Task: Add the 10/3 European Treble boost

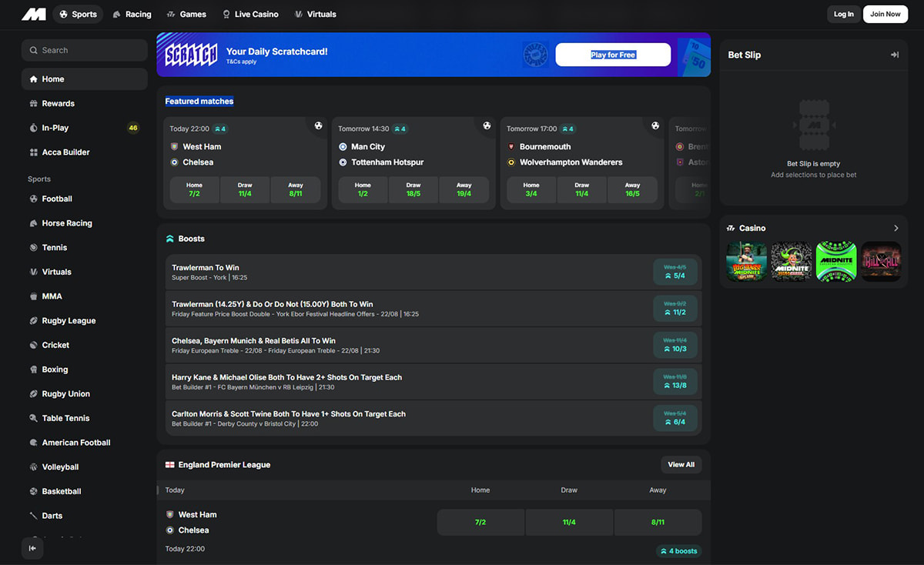Action: point(675,345)
